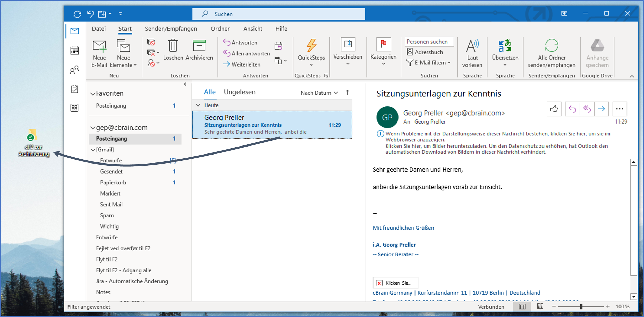
Task: Click the thumbs-up like button
Action: point(554,109)
